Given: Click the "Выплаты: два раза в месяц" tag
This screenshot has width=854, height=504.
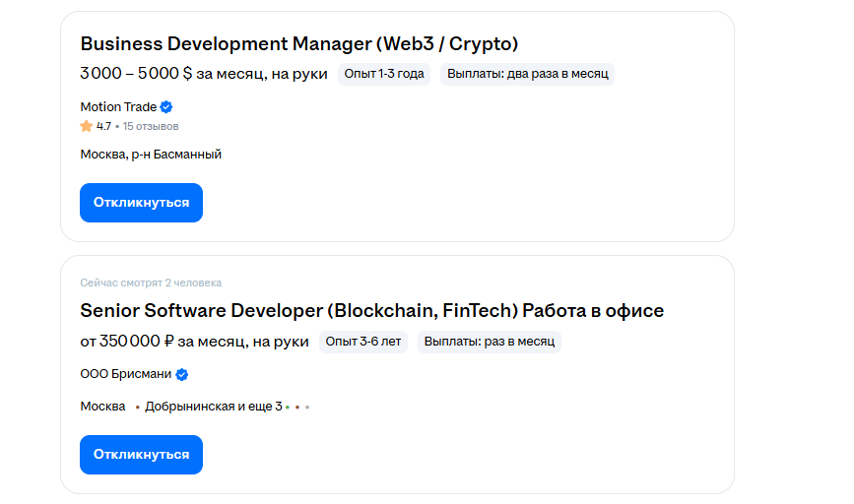Looking at the screenshot, I should click(x=527, y=74).
